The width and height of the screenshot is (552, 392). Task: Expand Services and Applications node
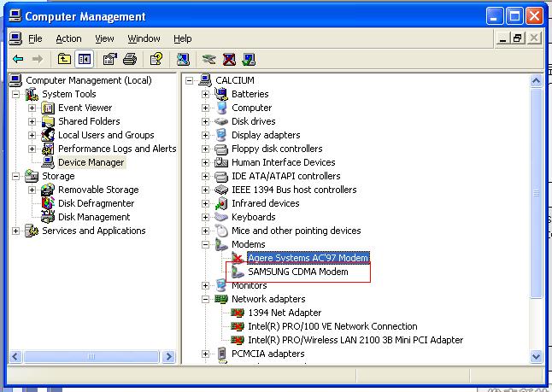(15, 231)
